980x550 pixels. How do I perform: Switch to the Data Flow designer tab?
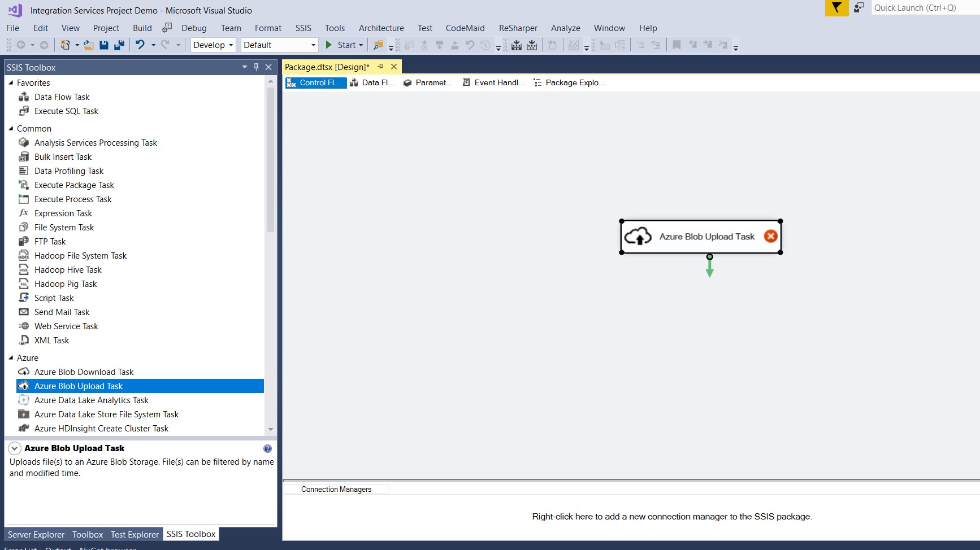[372, 83]
